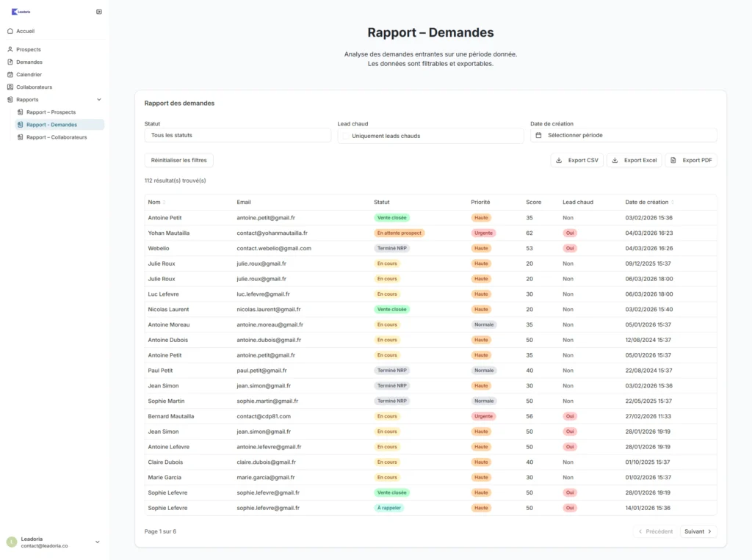Go to Demandes in the sidebar
Viewport: 752px width, 560px height.
pos(29,62)
